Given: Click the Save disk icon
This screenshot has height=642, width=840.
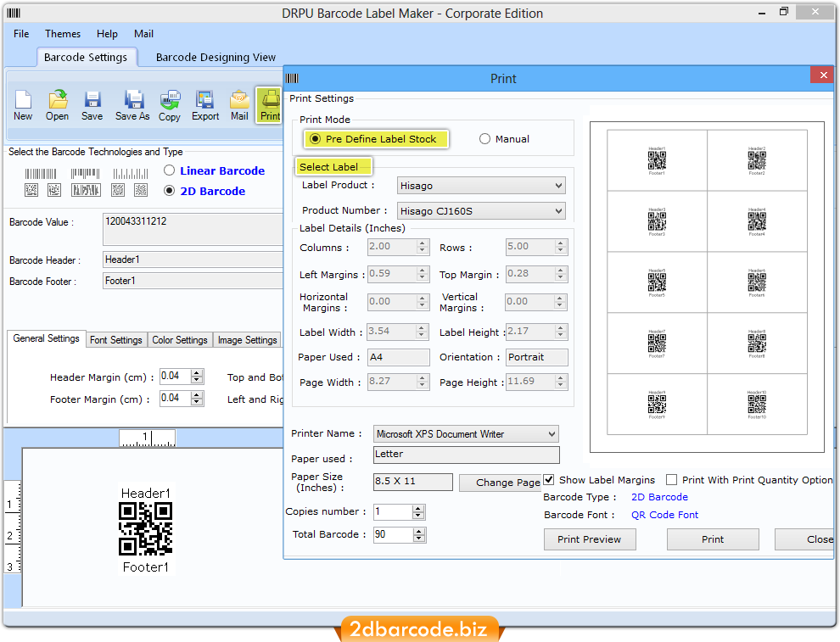Looking at the screenshot, I should point(92,105).
